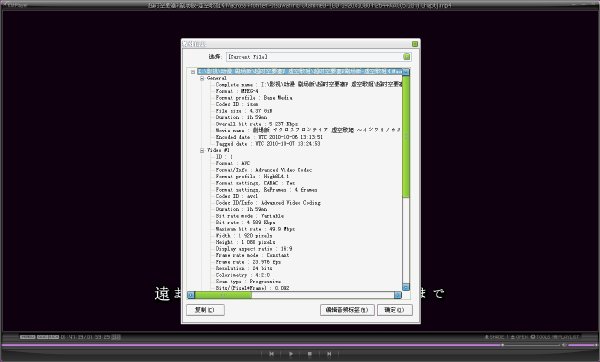This screenshot has height=362, width=600.
Task: Select the Movie name row
Action: (x=308, y=130)
